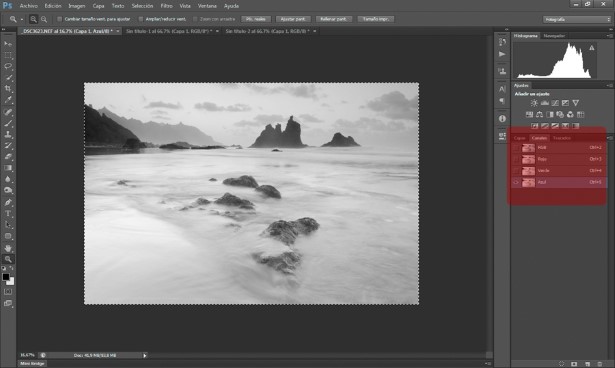Toggle 'Zoom con arrastre' checkbox

[195, 19]
